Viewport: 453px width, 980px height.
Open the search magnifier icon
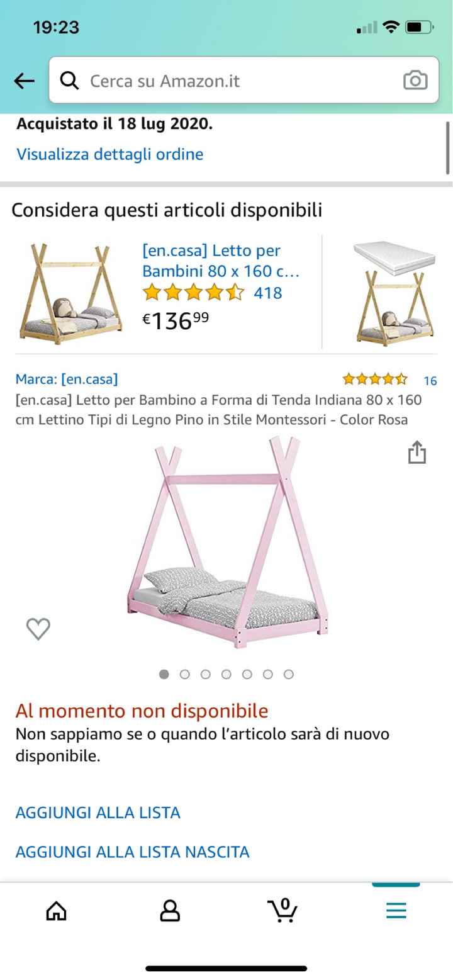pyautogui.click(x=70, y=81)
